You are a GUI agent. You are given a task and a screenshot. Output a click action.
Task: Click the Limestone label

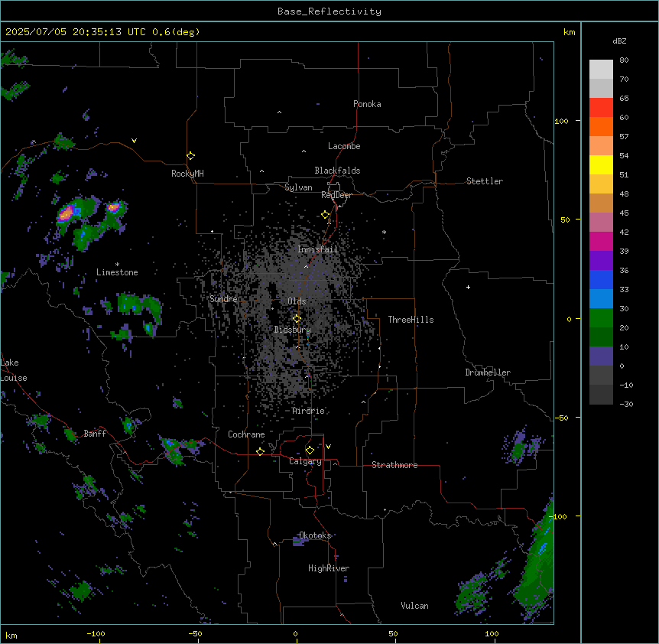pos(117,272)
